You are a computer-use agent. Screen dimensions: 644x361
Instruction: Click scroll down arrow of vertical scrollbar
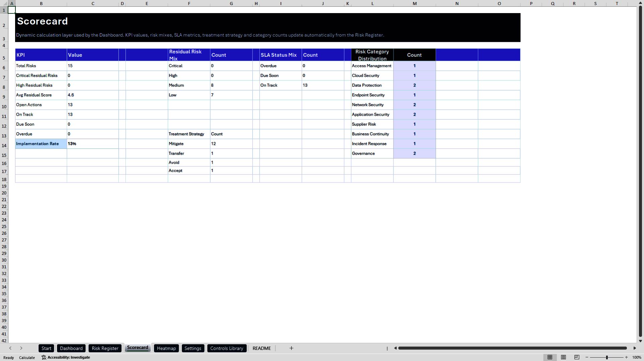pos(640,341)
